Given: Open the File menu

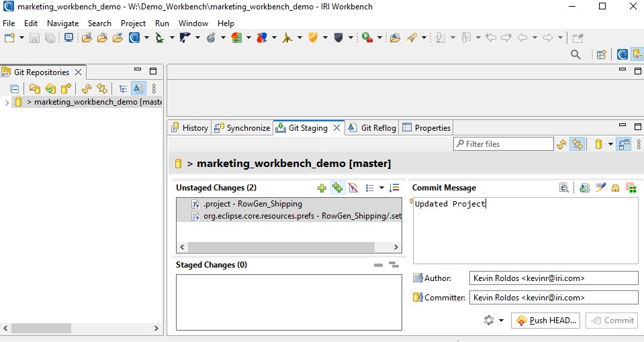Looking at the screenshot, I should tap(9, 23).
